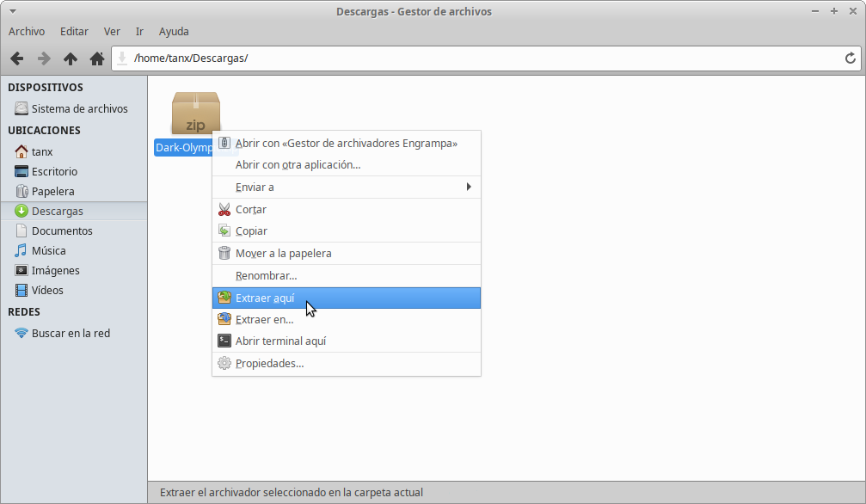Image resolution: width=866 pixels, height=504 pixels.
Task: Select the Dark-Olympic zip file icon
Action: tap(196, 114)
